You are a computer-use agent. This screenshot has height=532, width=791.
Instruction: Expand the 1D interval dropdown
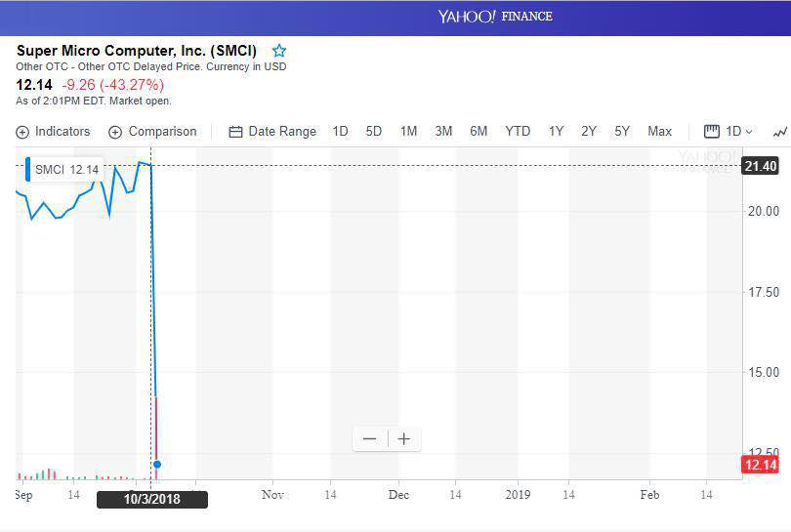[x=728, y=132]
